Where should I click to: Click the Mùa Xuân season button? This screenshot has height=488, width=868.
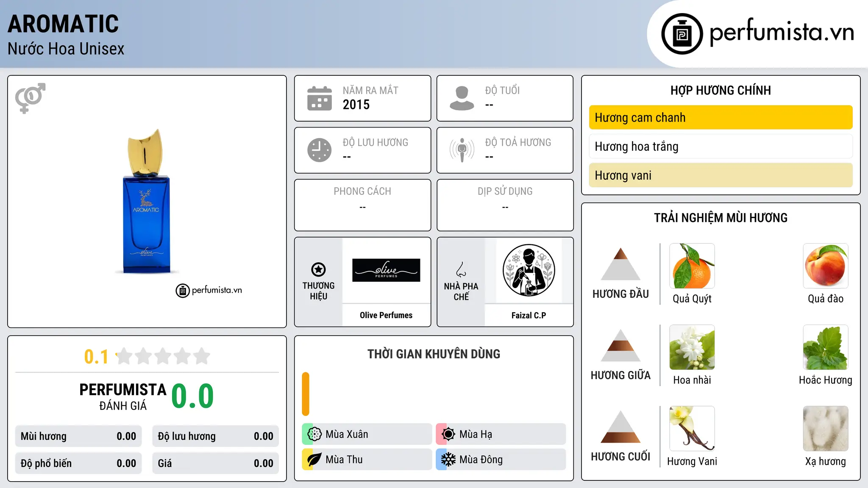point(367,434)
